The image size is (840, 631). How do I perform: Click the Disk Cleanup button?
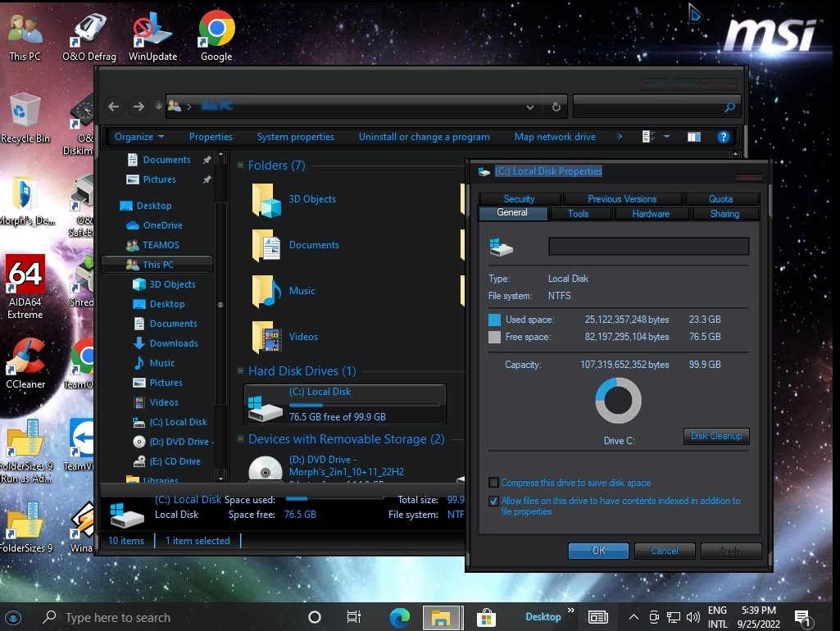coord(715,436)
